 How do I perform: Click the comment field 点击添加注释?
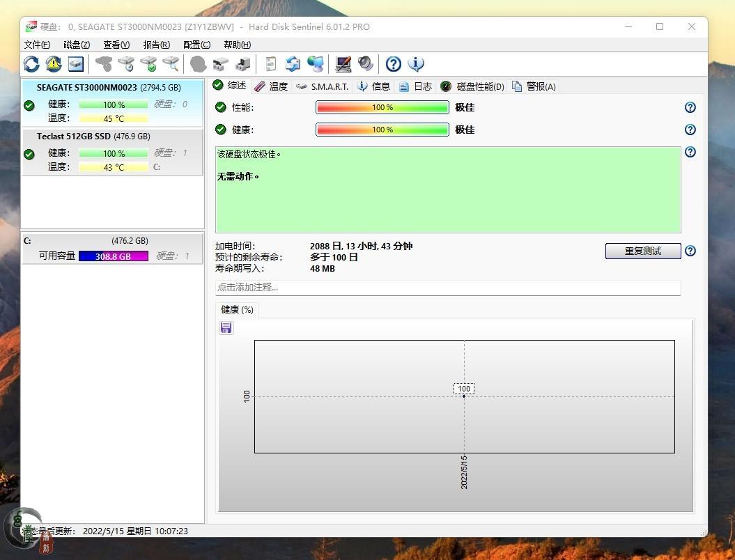click(447, 287)
